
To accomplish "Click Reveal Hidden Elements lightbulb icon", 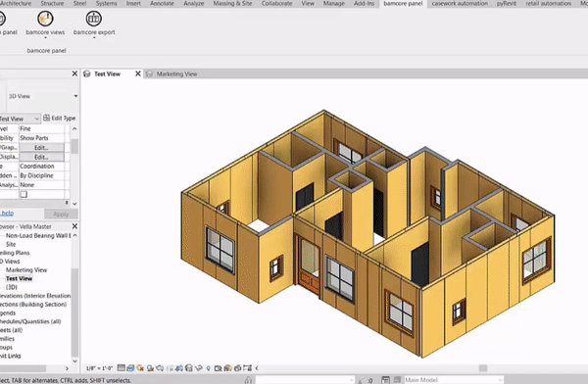I will [x=208, y=368].
